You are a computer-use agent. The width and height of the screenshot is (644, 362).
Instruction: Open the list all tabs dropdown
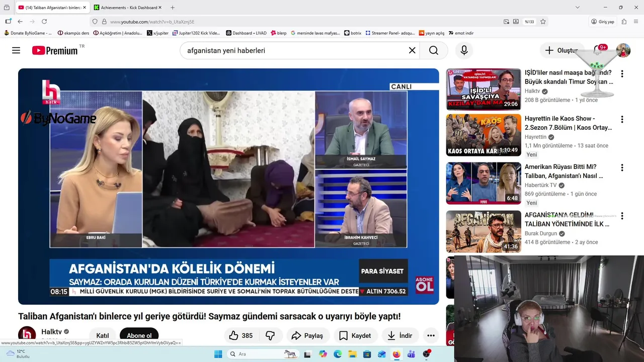coord(578,8)
